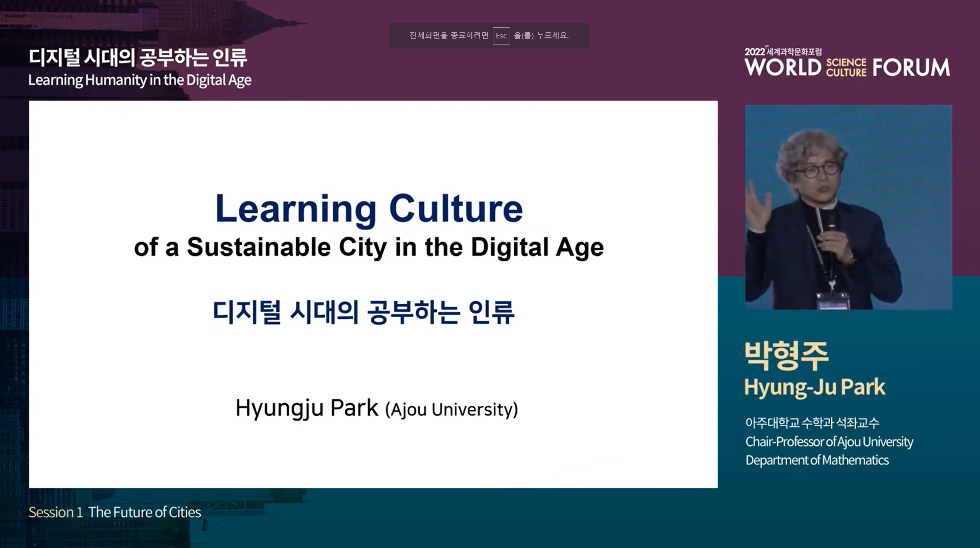
Task: Click the header text "Learning Humanity in the Digital Age"
Action: pyautogui.click(x=140, y=80)
